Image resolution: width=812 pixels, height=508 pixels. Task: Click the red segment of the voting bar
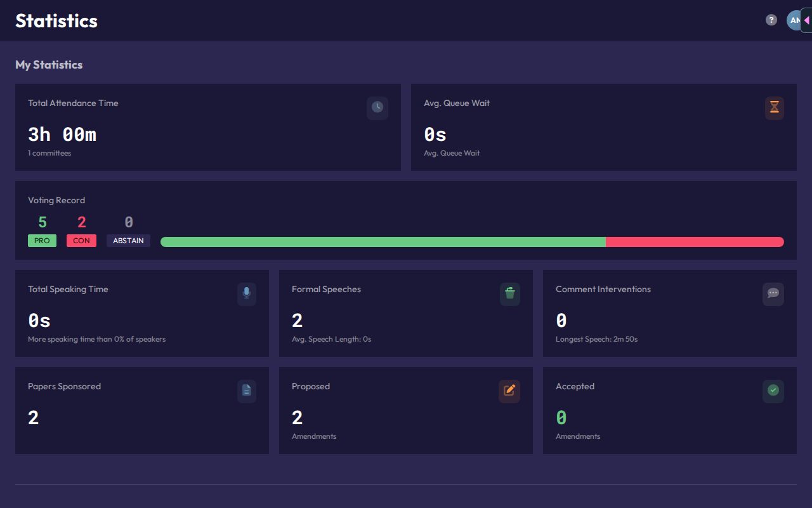(695, 242)
